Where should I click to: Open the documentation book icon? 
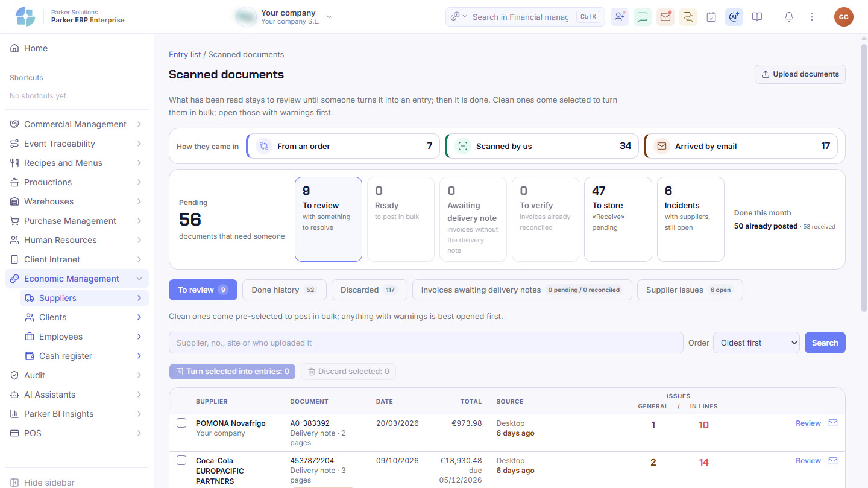tap(757, 17)
